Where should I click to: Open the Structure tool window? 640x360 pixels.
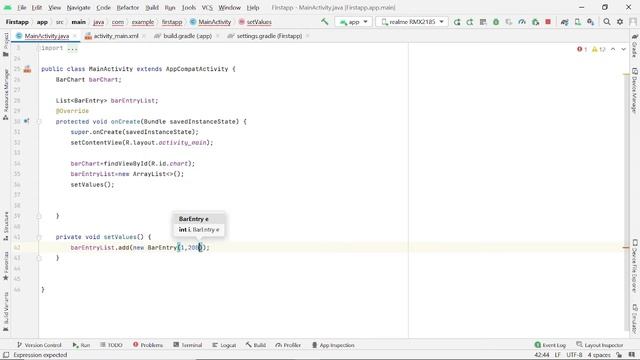pyautogui.click(x=6, y=226)
